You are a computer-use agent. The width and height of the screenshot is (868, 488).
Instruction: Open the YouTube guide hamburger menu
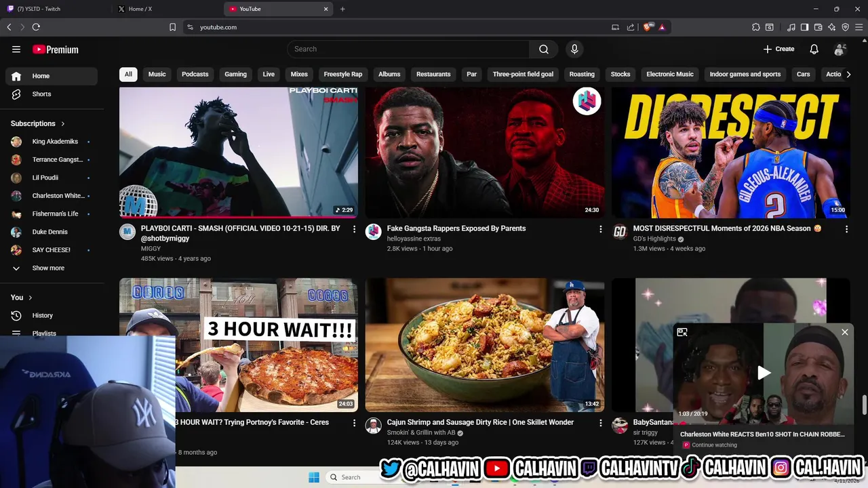point(16,49)
